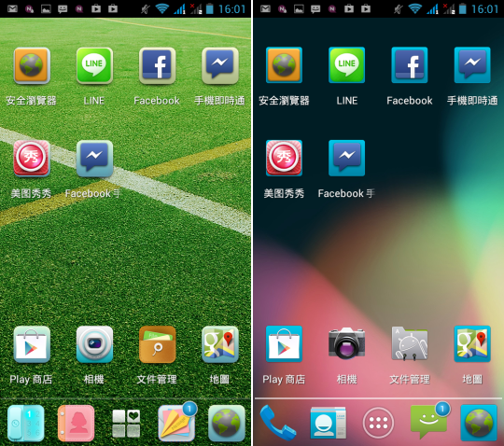The height and width of the screenshot is (446, 504).
Task: Open 手機即時通 on the left grass screen
Action: click(x=220, y=66)
